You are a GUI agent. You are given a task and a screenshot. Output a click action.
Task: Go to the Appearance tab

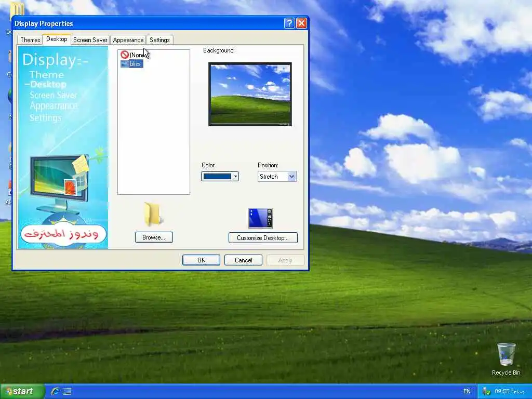pos(128,40)
